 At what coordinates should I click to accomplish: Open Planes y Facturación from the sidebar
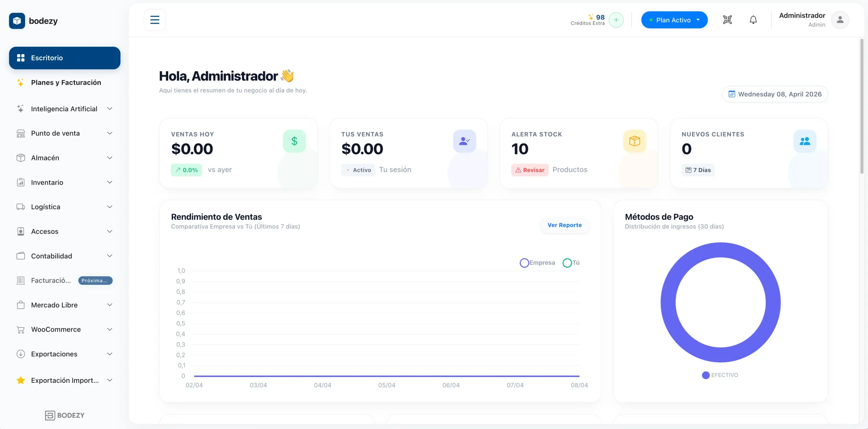(66, 82)
